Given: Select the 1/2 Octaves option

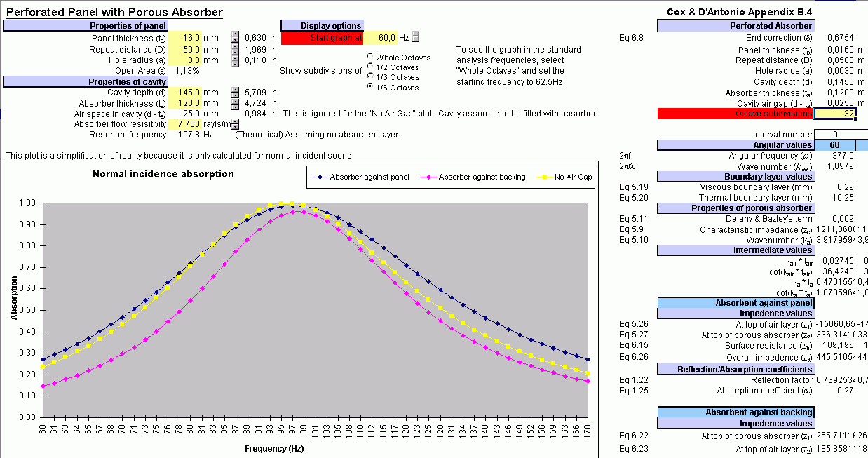Looking at the screenshot, I should pyautogui.click(x=370, y=67).
